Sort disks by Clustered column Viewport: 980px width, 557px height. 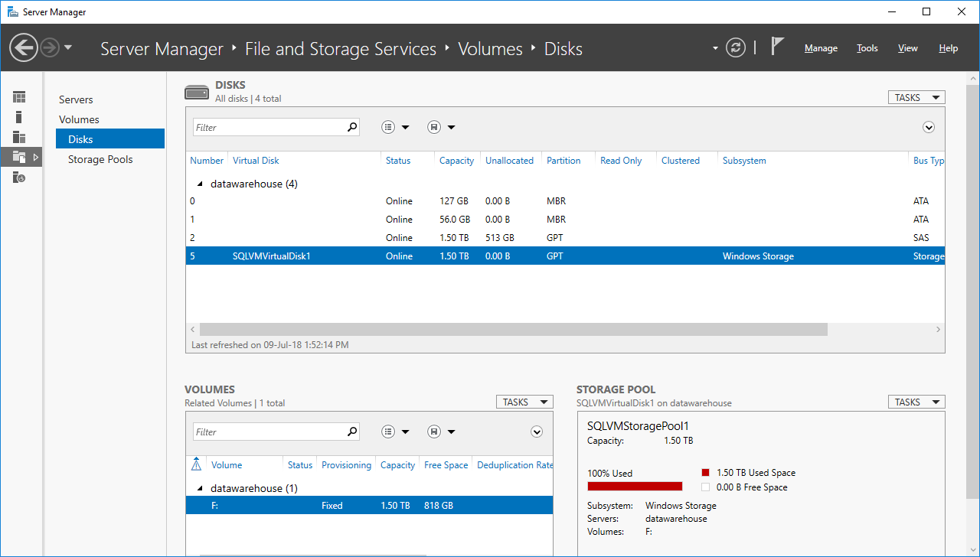point(681,161)
